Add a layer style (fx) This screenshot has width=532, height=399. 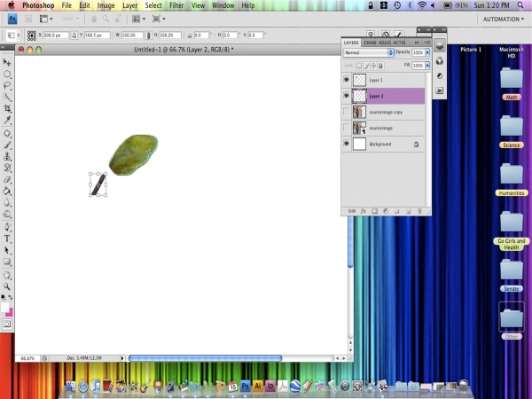(x=363, y=211)
